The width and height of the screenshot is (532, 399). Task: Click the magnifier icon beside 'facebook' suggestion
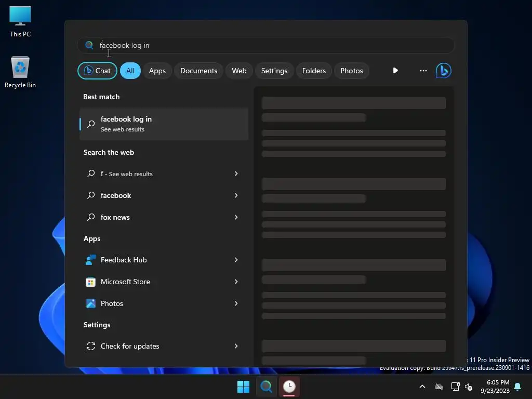point(91,195)
